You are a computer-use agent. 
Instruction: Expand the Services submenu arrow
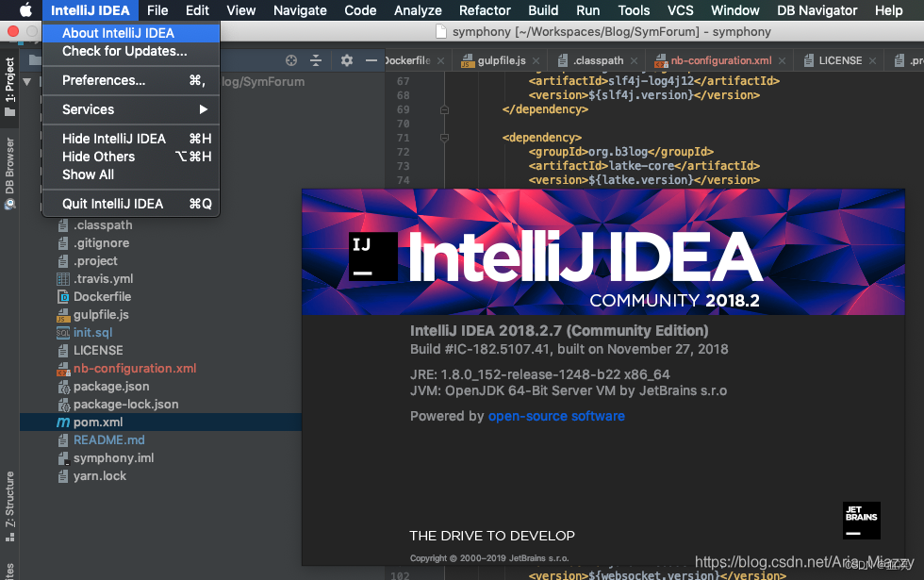tap(204, 109)
